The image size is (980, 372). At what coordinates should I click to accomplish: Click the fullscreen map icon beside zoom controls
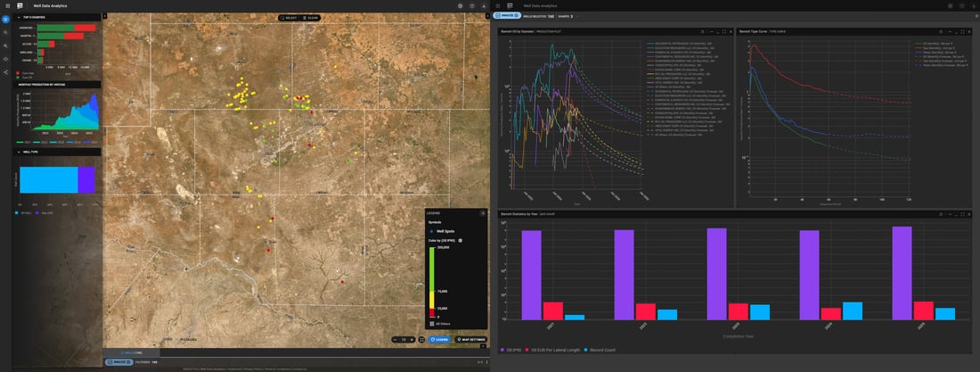(x=421, y=340)
